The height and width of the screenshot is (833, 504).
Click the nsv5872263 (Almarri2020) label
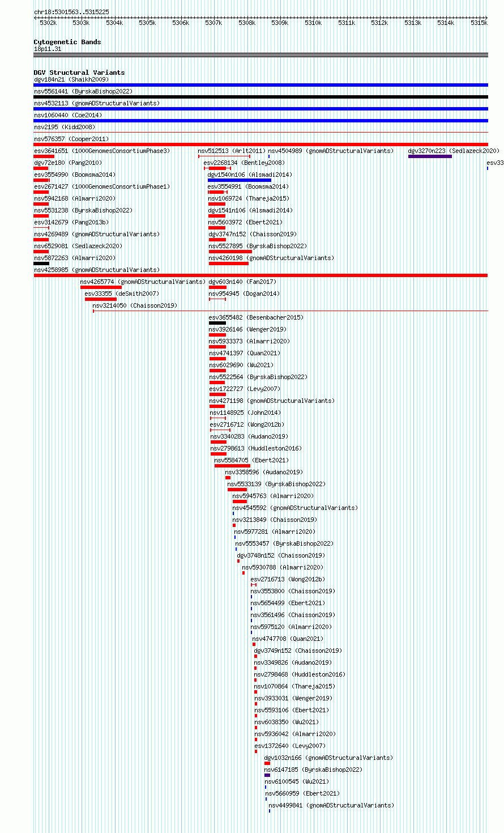pyautogui.click(x=75, y=258)
